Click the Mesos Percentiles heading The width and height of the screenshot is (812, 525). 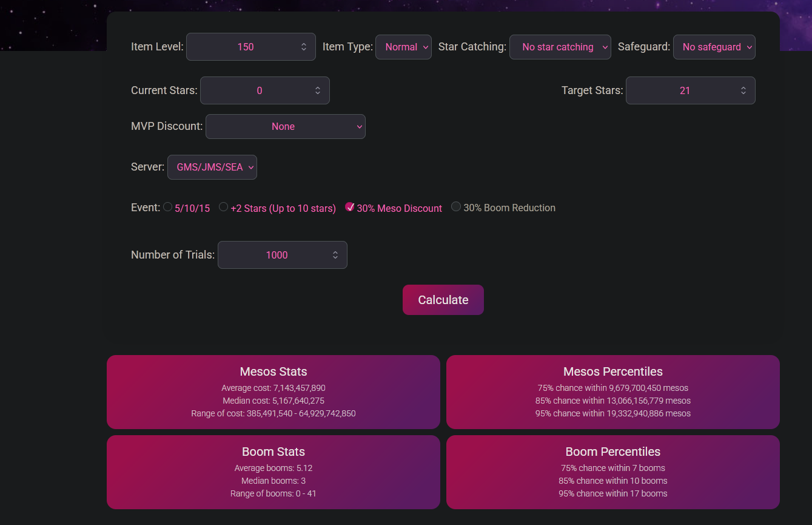tap(613, 371)
